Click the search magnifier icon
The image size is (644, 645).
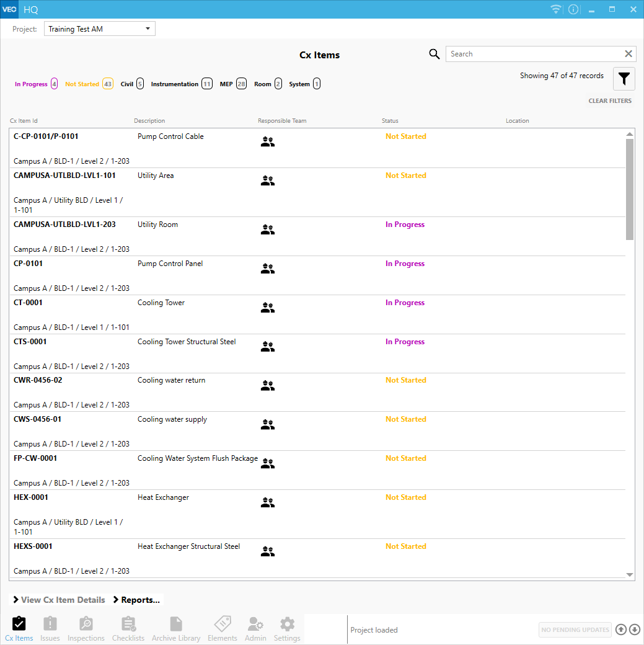(434, 54)
